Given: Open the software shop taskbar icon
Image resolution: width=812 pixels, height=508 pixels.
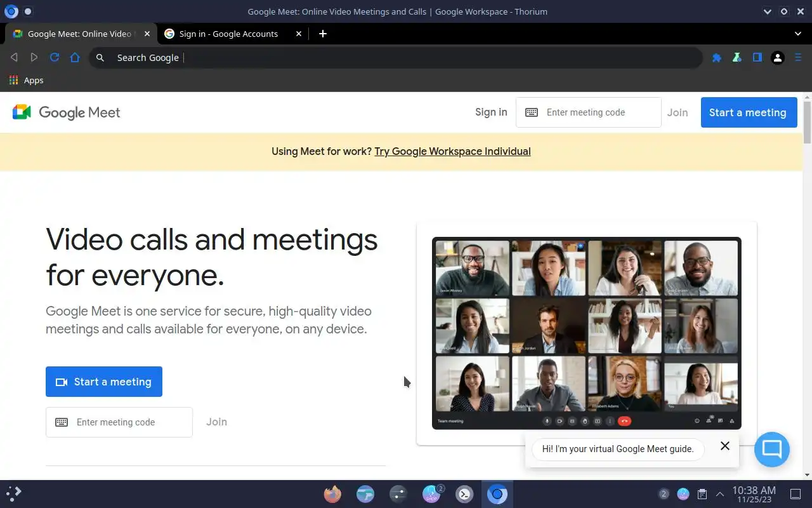Looking at the screenshot, I should (432, 493).
